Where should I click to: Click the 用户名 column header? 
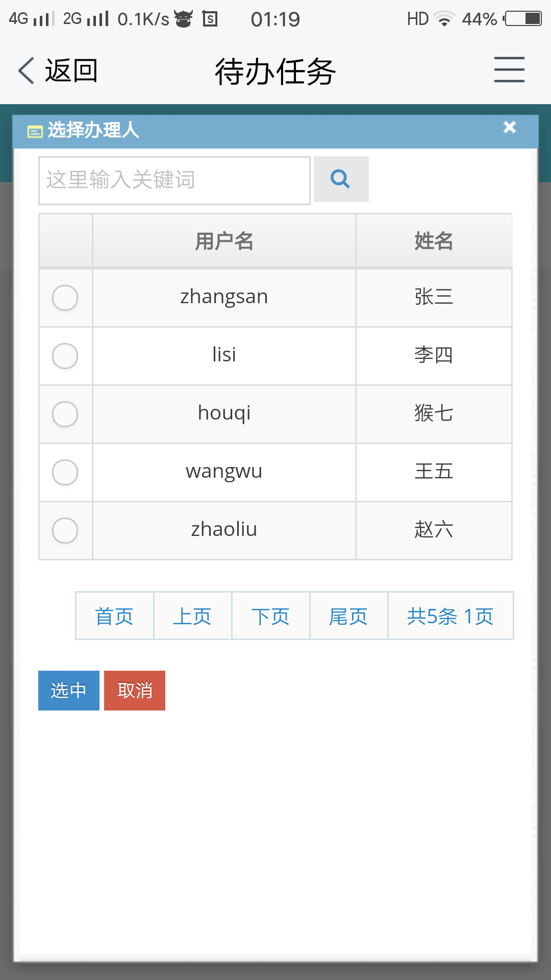click(224, 241)
